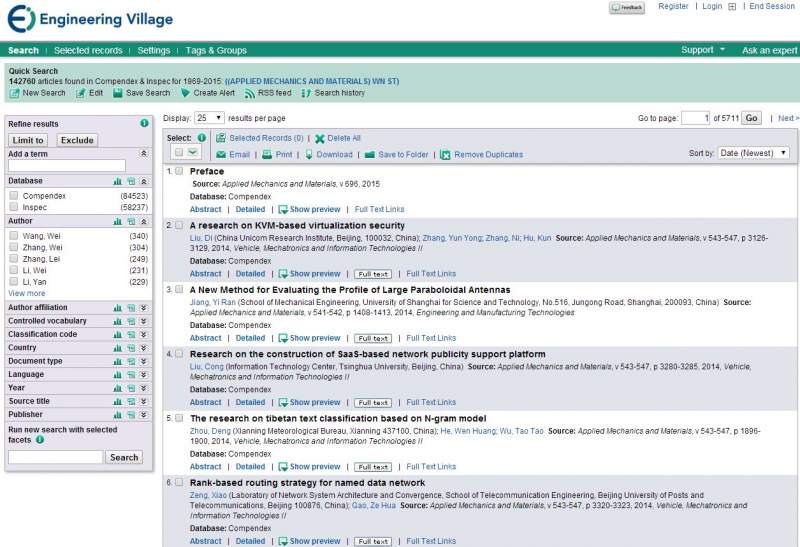Screen dimensions: 800x547
Task: Collapse the Add a term section
Action: (144, 154)
